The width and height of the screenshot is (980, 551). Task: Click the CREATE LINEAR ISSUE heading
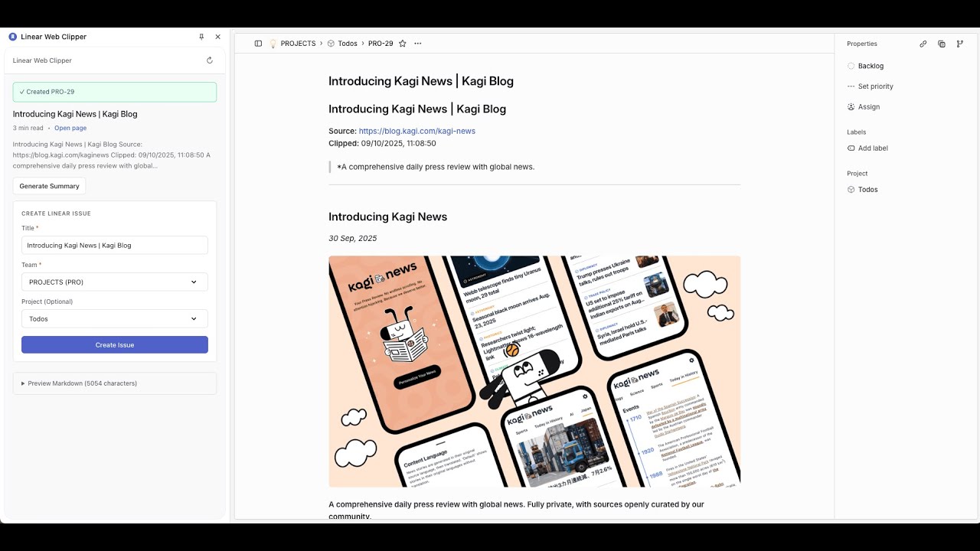(x=56, y=214)
